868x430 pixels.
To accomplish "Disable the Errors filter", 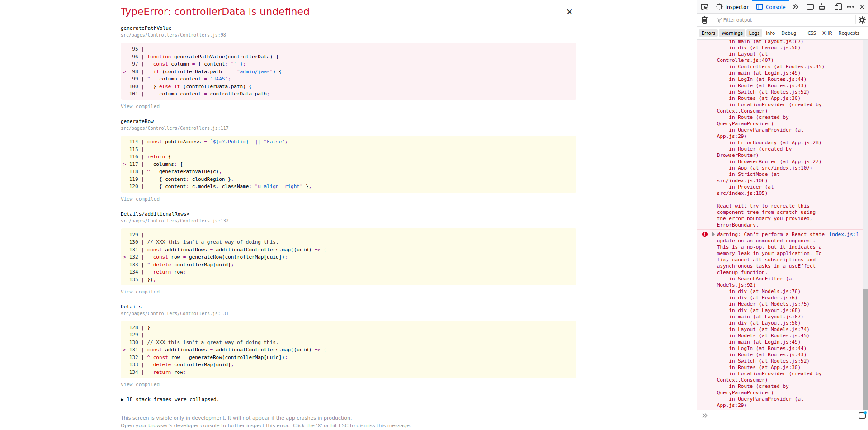I will coord(708,33).
